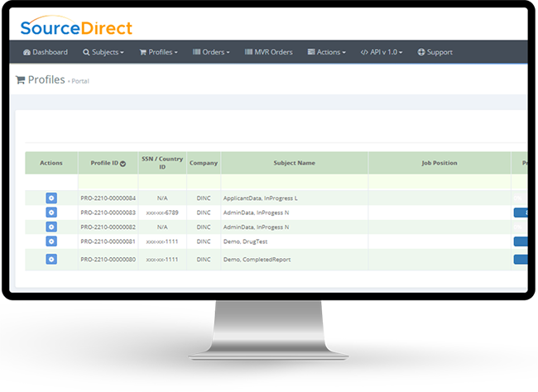Click the action icon for profile PRO-2210-00000082
538x392 pixels.
click(51, 226)
